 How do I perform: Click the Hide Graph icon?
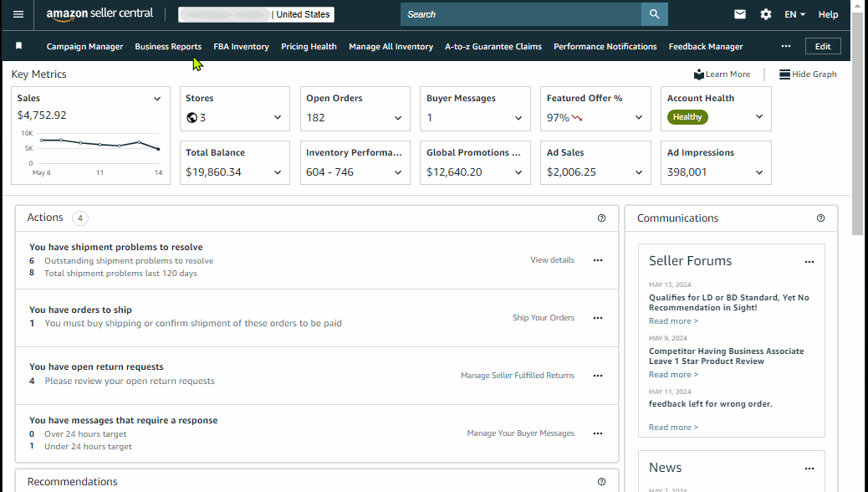pyautogui.click(x=784, y=74)
